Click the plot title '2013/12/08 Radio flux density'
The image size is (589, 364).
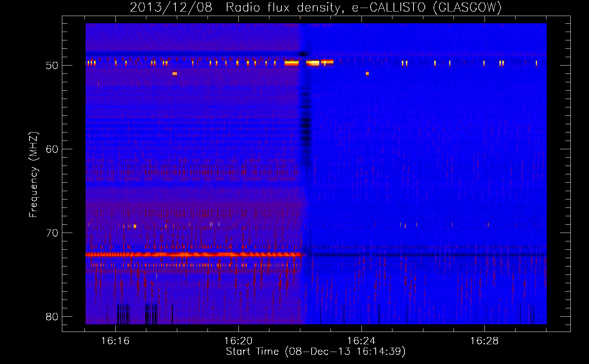click(x=236, y=8)
